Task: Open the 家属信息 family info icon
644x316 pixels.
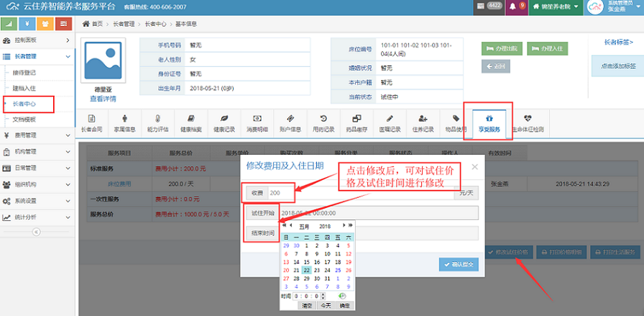Action: pyautogui.click(x=124, y=123)
